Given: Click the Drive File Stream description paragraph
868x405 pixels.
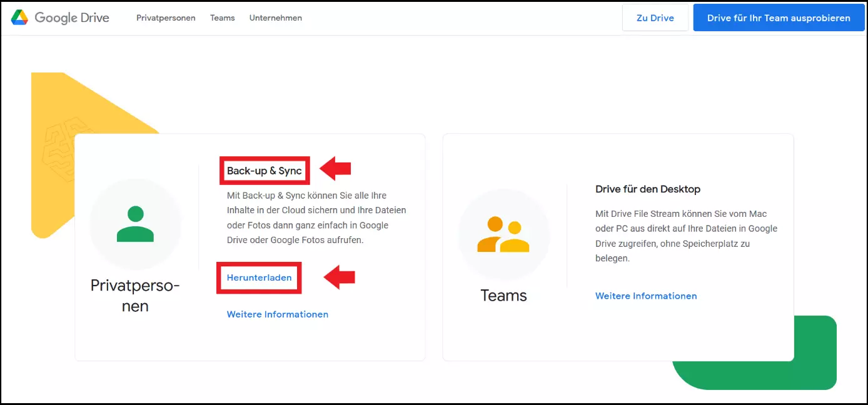Looking at the screenshot, I should click(x=687, y=236).
